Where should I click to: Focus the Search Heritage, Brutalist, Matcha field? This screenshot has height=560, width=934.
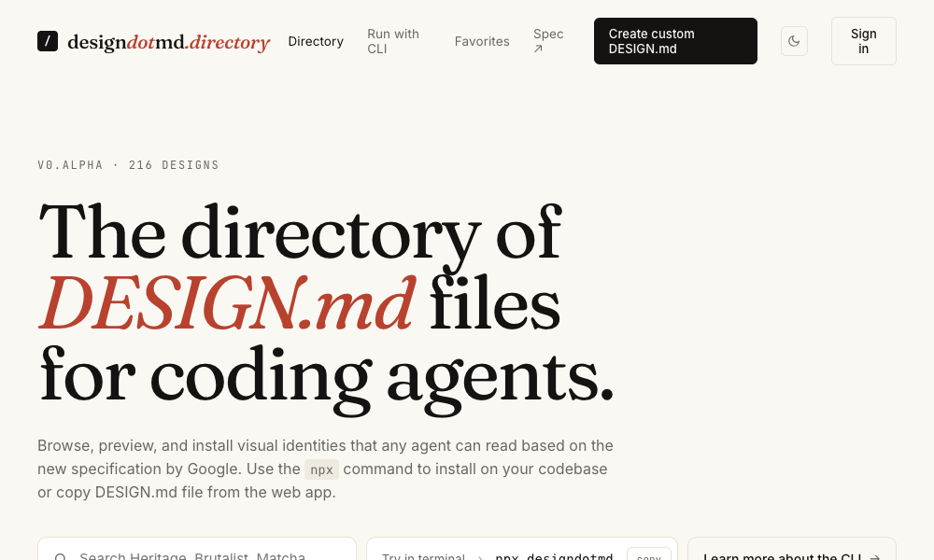click(197, 550)
